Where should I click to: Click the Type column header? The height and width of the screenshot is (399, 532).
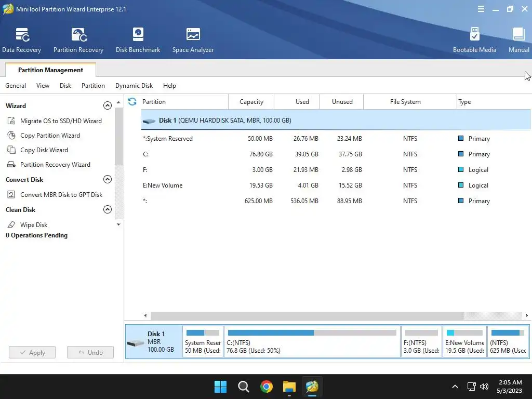point(494,101)
